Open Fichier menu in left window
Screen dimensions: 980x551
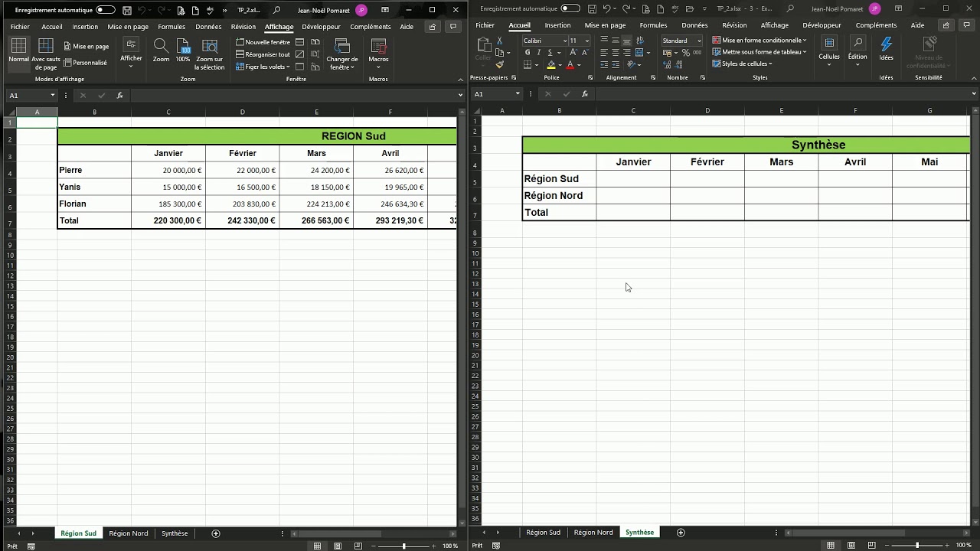point(20,27)
